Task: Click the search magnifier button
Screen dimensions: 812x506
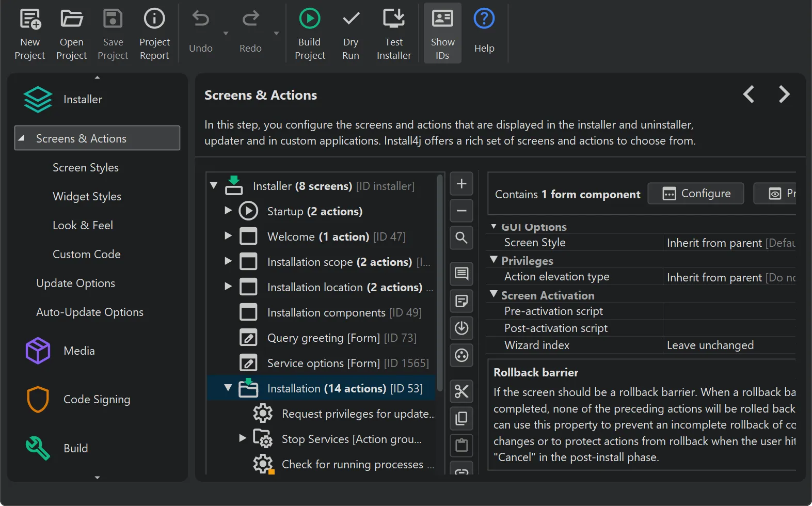Action: pyautogui.click(x=461, y=238)
